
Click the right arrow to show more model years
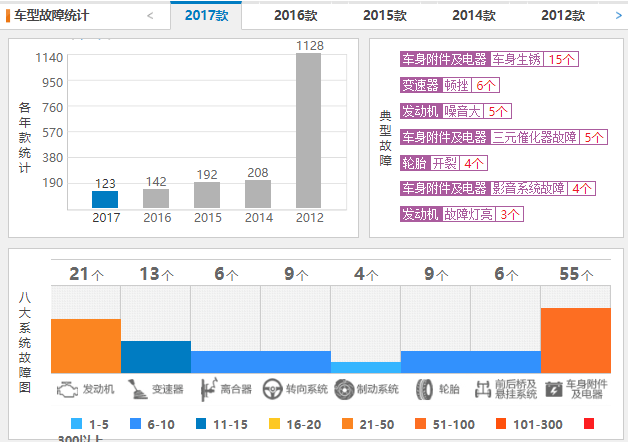(x=618, y=16)
